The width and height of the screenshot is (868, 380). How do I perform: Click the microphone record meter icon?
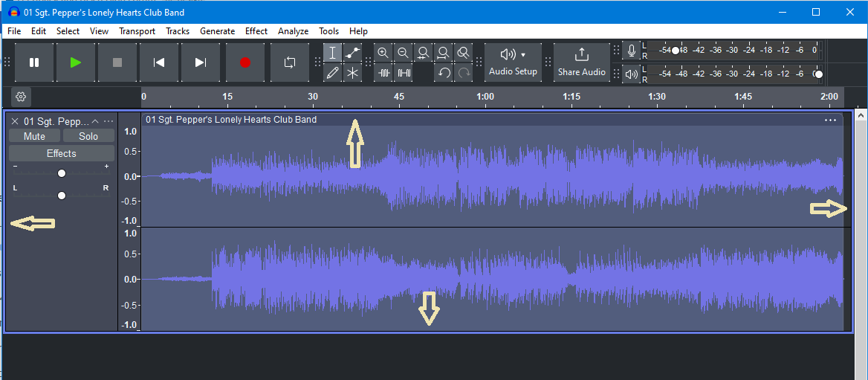click(x=631, y=51)
